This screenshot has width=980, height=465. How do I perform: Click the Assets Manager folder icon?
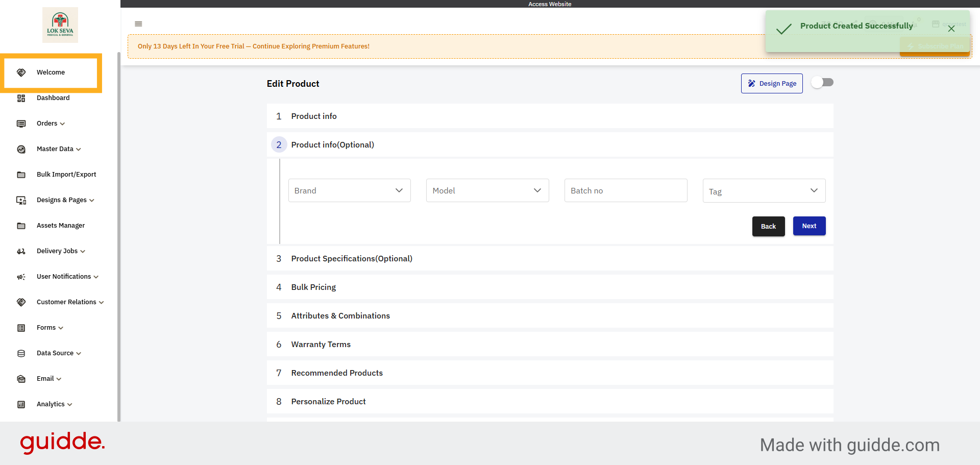coord(21,226)
